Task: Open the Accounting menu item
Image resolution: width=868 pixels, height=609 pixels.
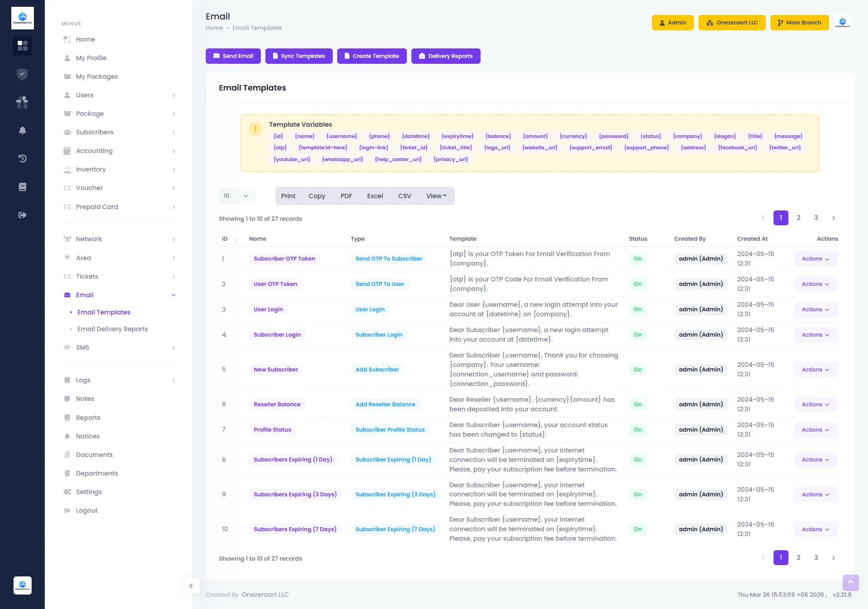Action: point(94,151)
